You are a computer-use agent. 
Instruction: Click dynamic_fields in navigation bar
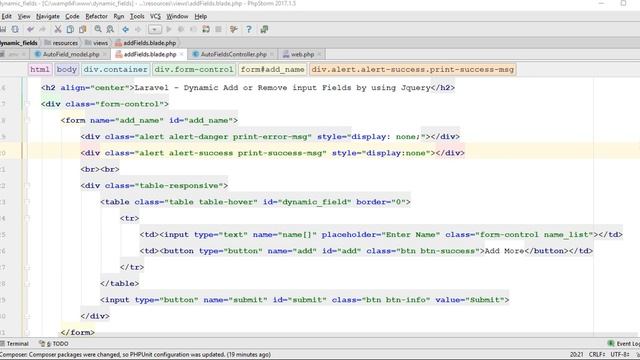tap(19, 43)
